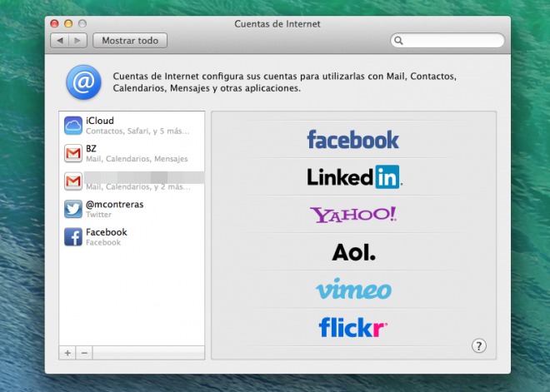Choose the Aol. account provider

pos(353,252)
